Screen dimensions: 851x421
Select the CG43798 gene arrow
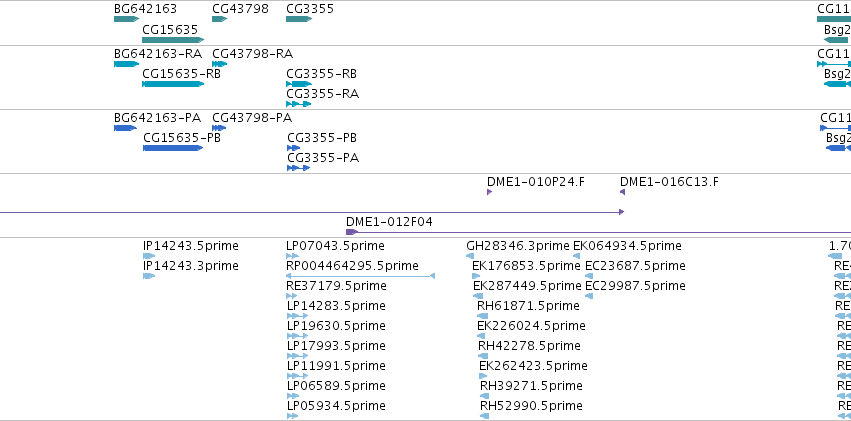(219, 19)
